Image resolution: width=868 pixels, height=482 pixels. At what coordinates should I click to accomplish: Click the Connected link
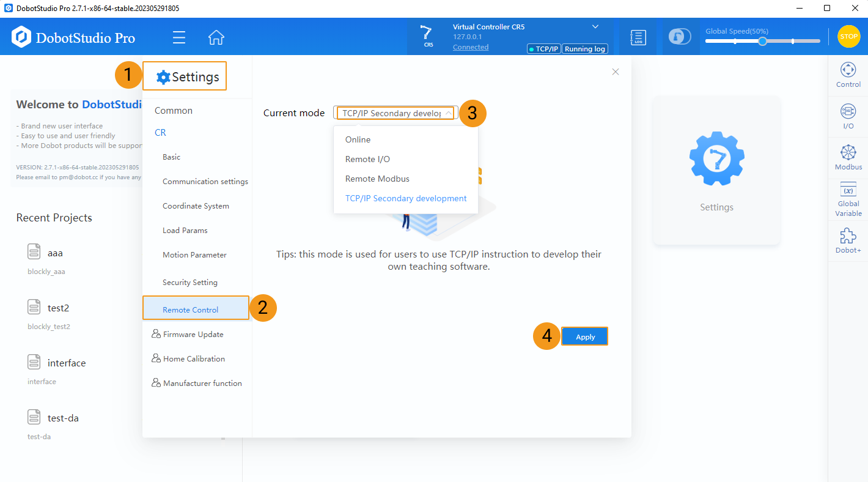[x=470, y=47]
